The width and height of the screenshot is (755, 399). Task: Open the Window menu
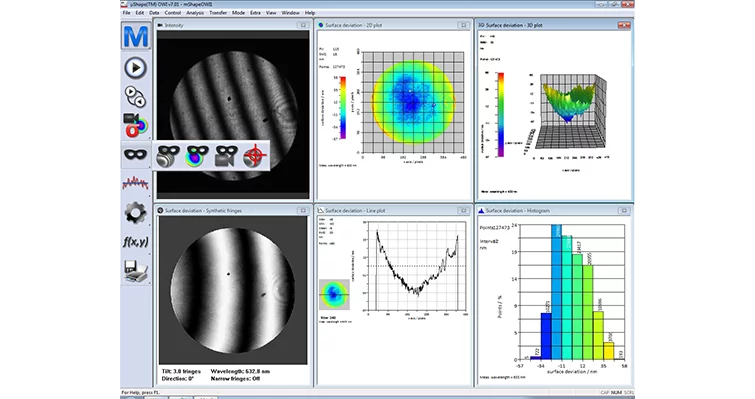(290, 13)
